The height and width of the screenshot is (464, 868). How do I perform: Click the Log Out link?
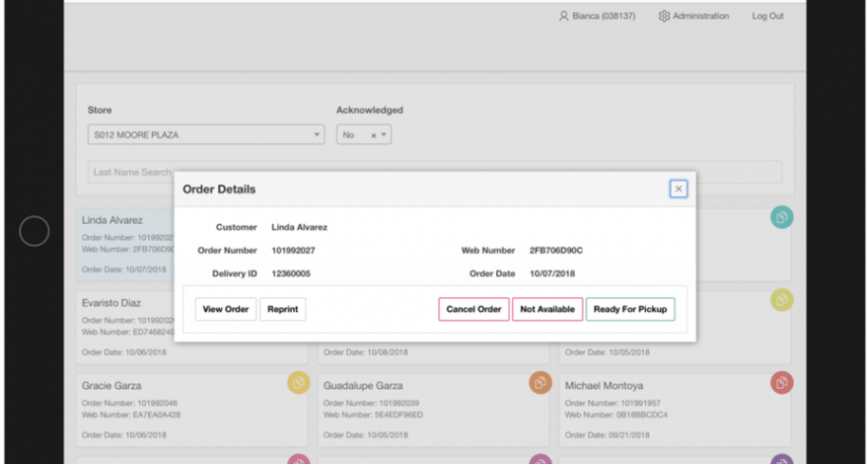coord(767,16)
